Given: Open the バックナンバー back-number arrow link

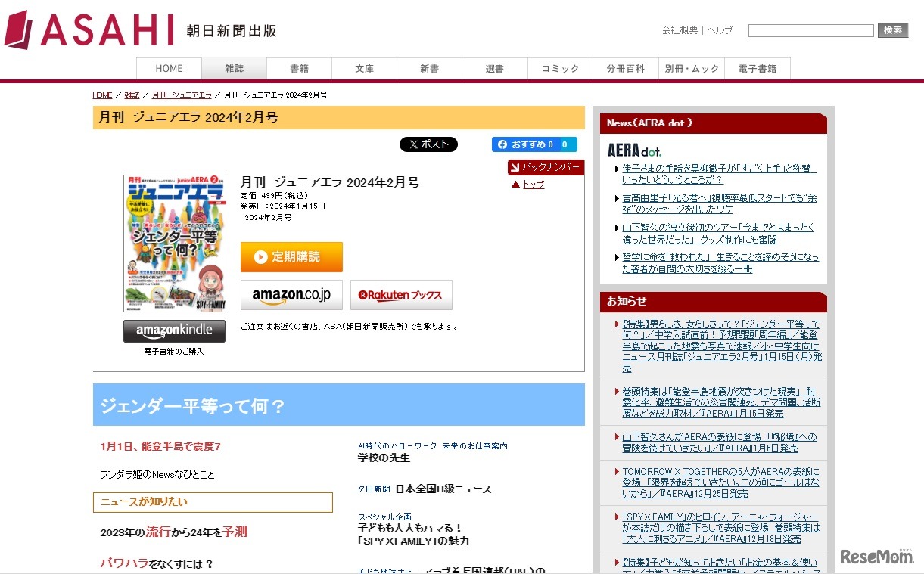Looking at the screenshot, I should click(x=546, y=168).
